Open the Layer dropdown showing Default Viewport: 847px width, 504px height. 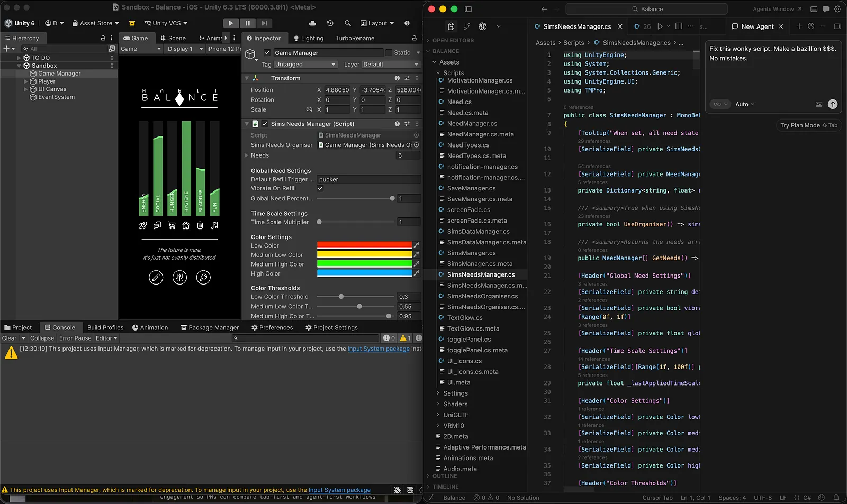(x=391, y=65)
